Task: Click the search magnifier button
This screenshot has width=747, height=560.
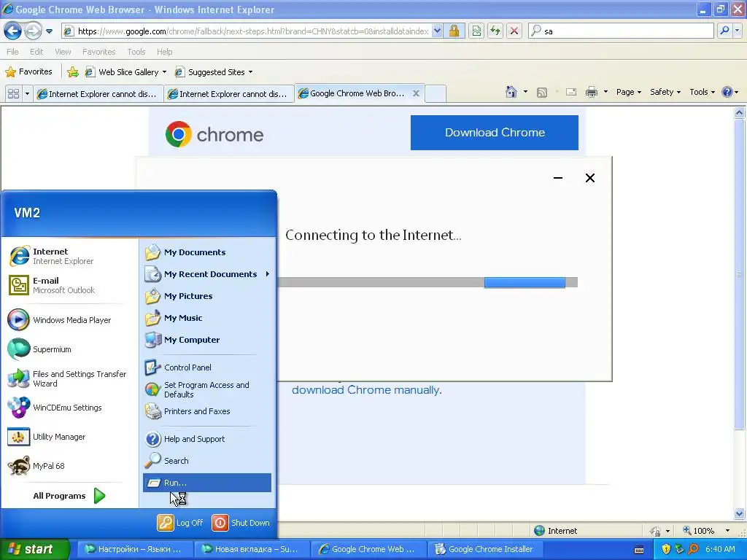Action: tap(724, 31)
